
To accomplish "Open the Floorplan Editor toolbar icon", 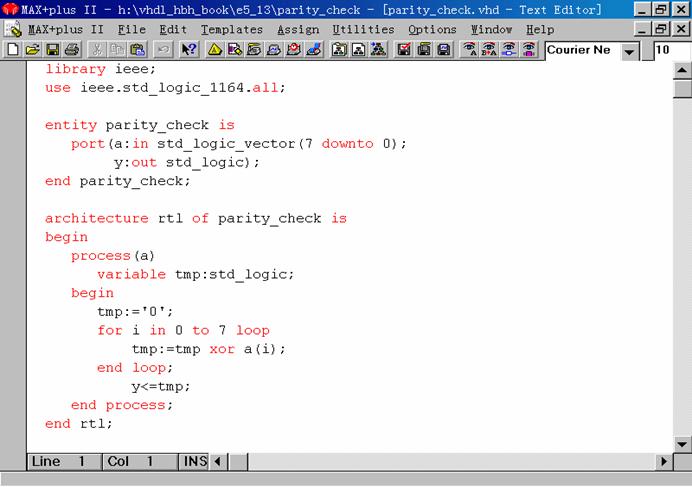I will click(x=235, y=49).
